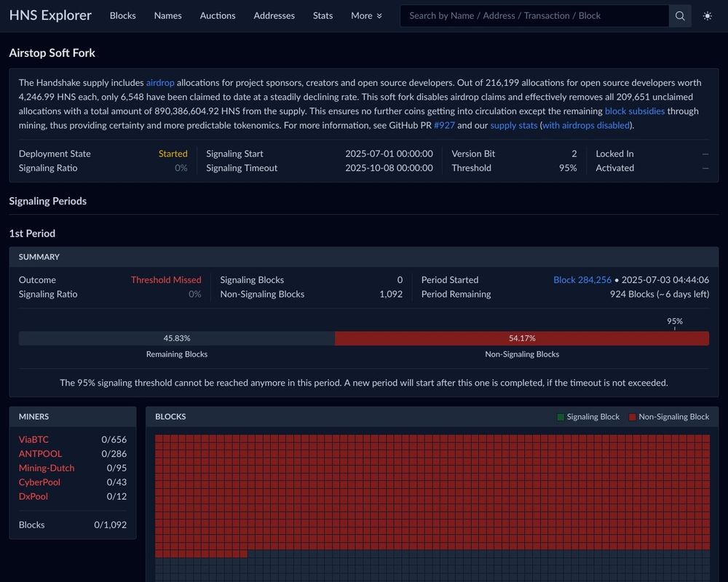Expand the More menu chevron

379,16
